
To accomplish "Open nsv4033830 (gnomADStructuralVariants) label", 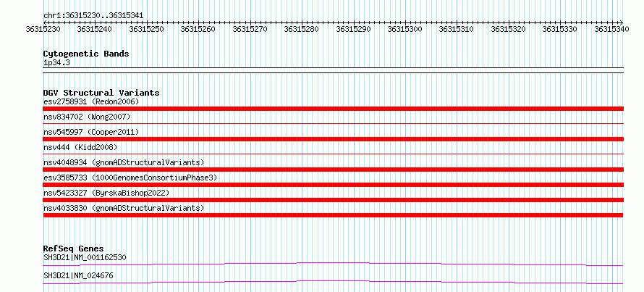I will 124,208.
